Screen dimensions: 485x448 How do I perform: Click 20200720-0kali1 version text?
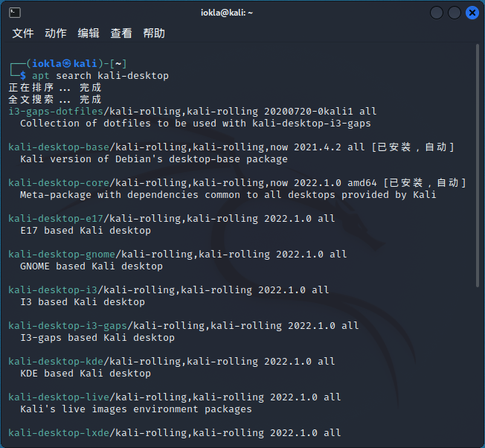click(x=309, y=111)
